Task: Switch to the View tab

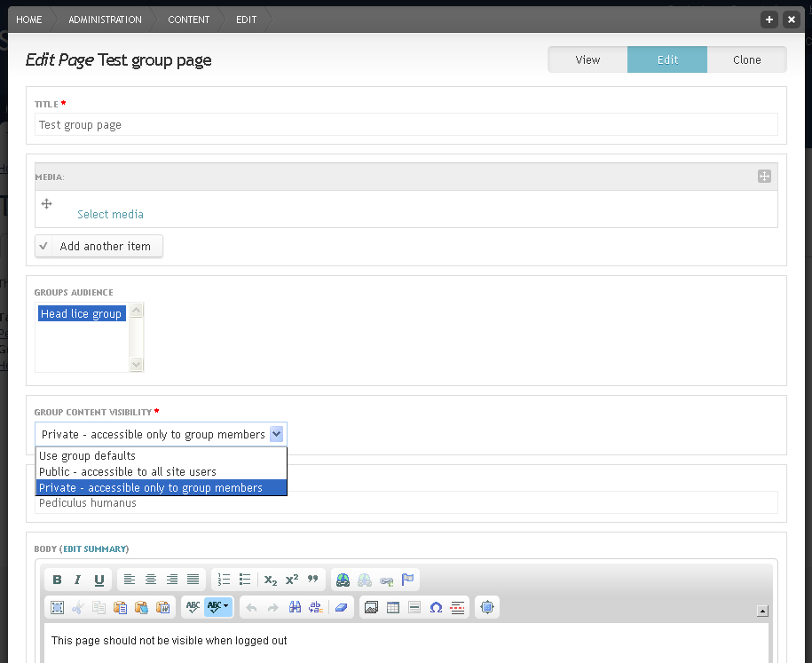Action: coord(587,59)
